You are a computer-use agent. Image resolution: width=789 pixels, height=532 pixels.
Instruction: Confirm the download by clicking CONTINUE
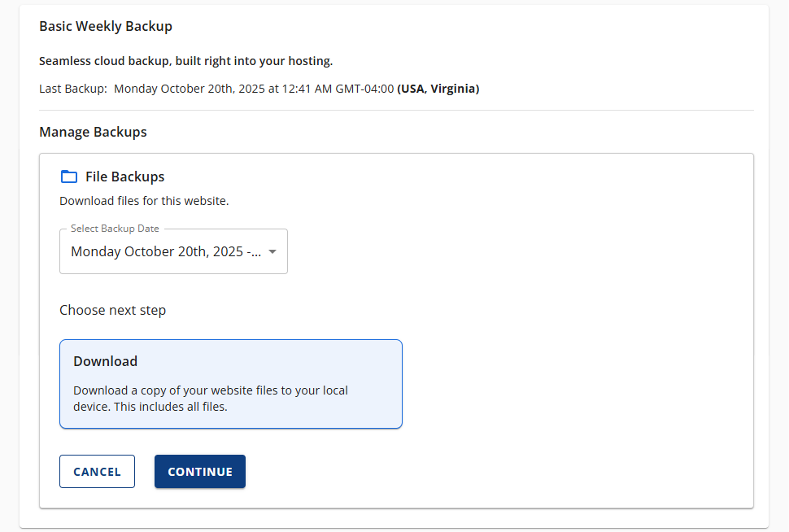pos(199,471)
